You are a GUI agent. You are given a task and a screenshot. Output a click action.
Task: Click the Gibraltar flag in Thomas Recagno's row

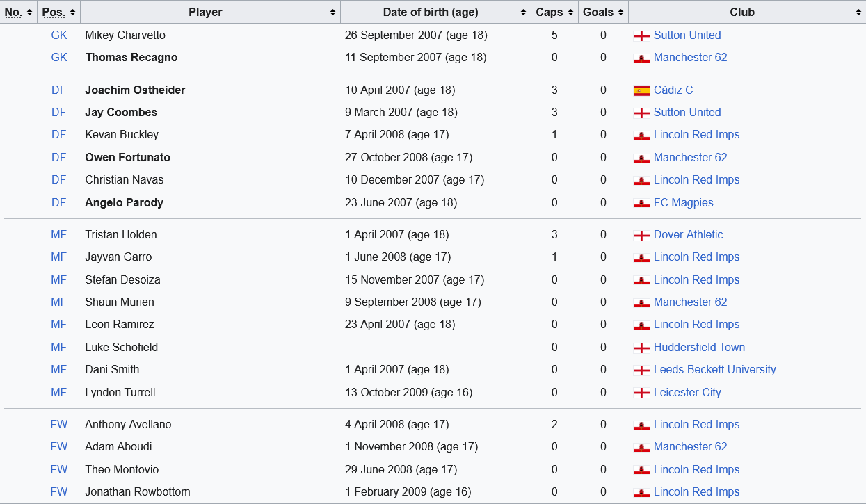(641, 58)
